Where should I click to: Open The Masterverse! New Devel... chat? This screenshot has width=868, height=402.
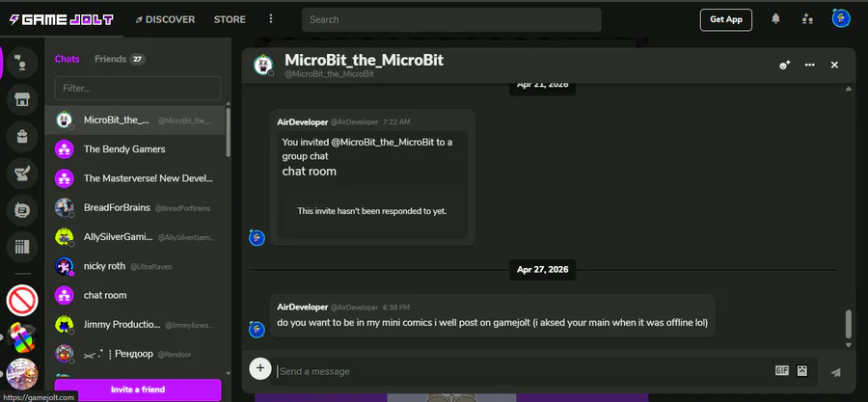135,178
